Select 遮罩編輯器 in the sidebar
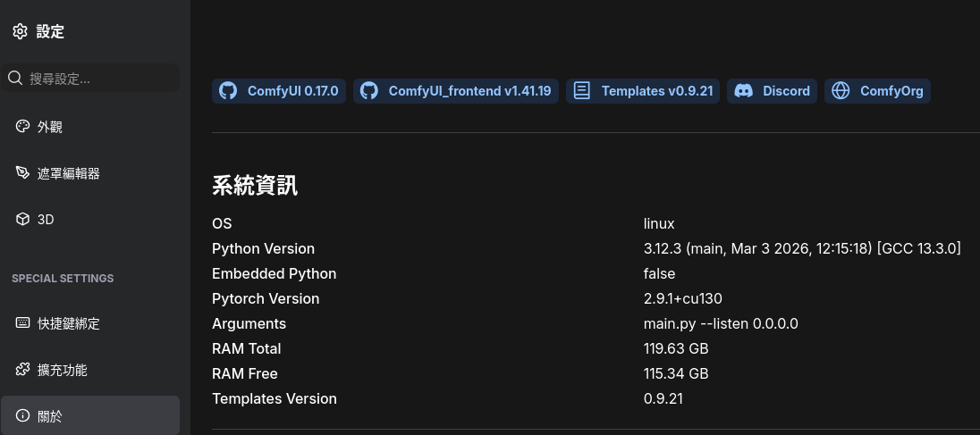 pyautogui.click(x=69, y=173)
